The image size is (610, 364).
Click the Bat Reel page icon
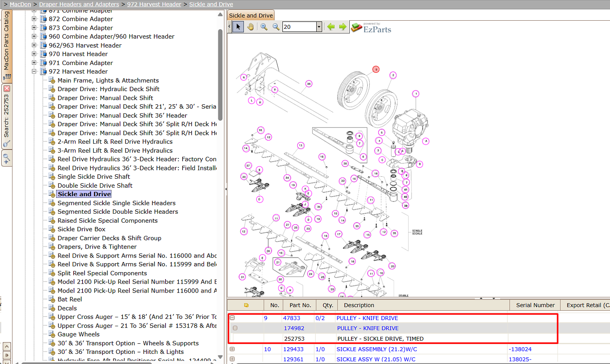[x=52, y=299]
